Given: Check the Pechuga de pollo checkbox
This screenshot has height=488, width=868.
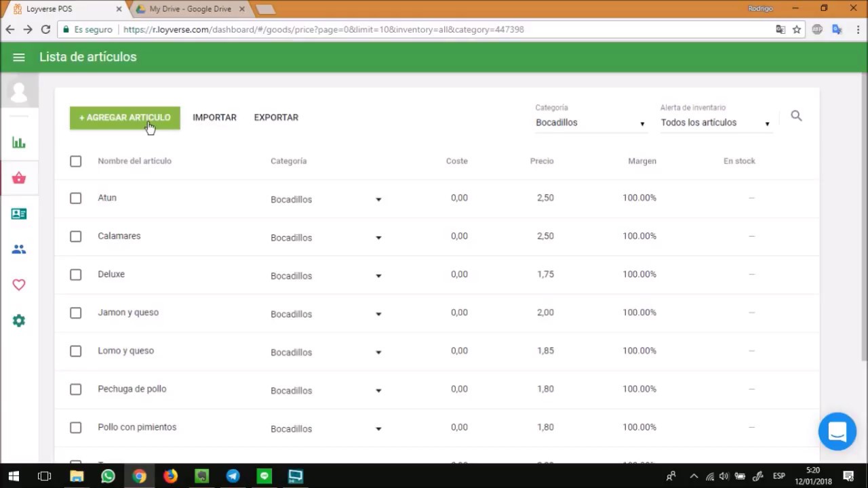Looking at the screenshot, I should coord(75,389).
